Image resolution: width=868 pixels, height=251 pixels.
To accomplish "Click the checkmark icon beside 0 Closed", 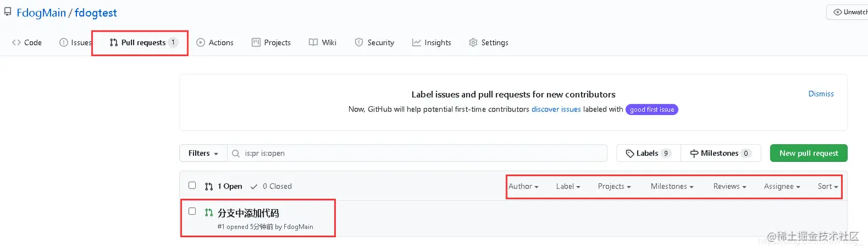I will (x=254, y=186).
